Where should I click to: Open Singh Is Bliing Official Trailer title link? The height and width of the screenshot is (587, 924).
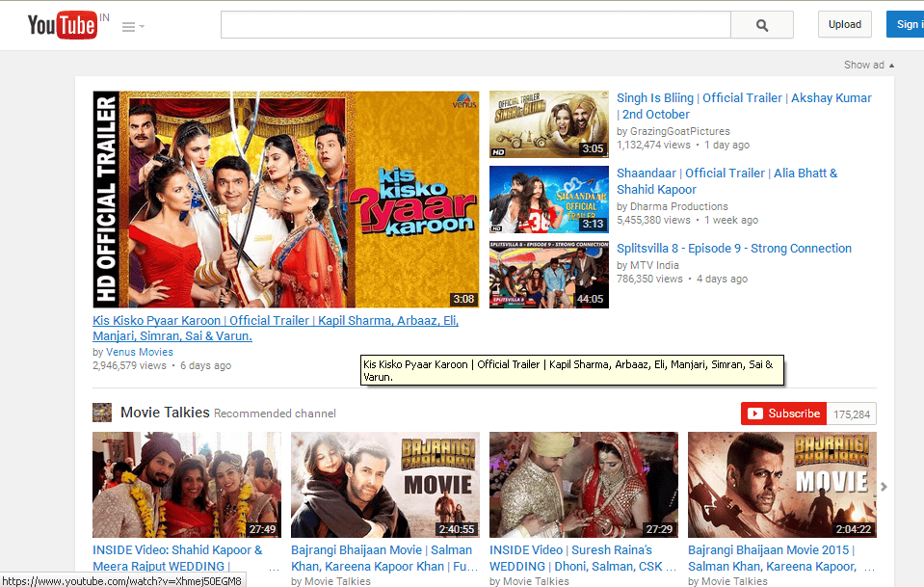[744, 106]
